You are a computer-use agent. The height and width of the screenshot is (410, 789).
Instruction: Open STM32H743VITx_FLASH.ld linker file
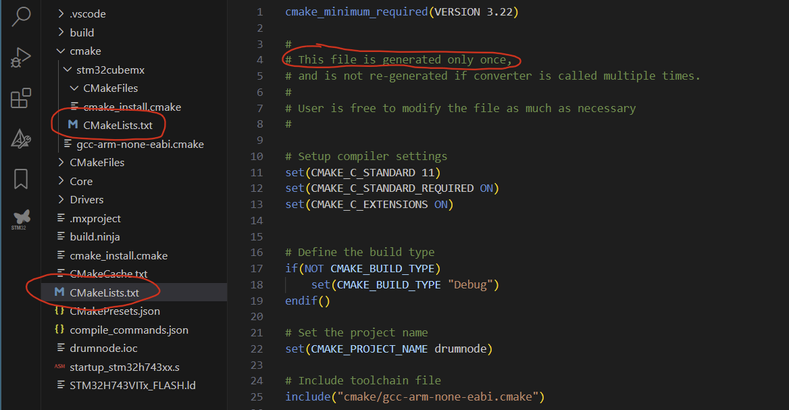coord(133,385)
